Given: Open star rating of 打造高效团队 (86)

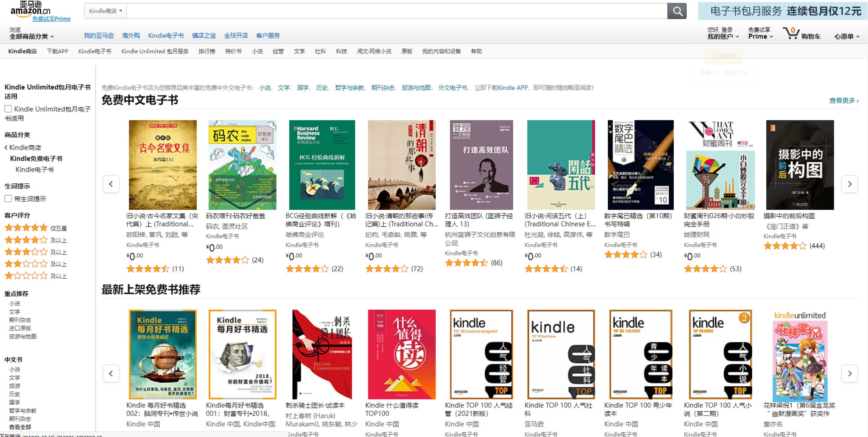Looking at the screenshot, I should (x=467, y=263).
